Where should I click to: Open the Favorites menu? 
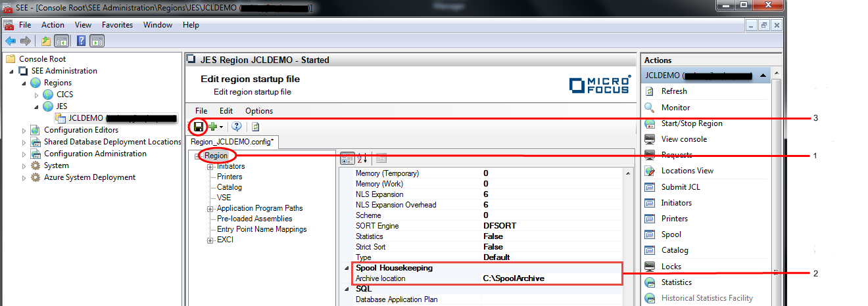[x=117, y=25]
